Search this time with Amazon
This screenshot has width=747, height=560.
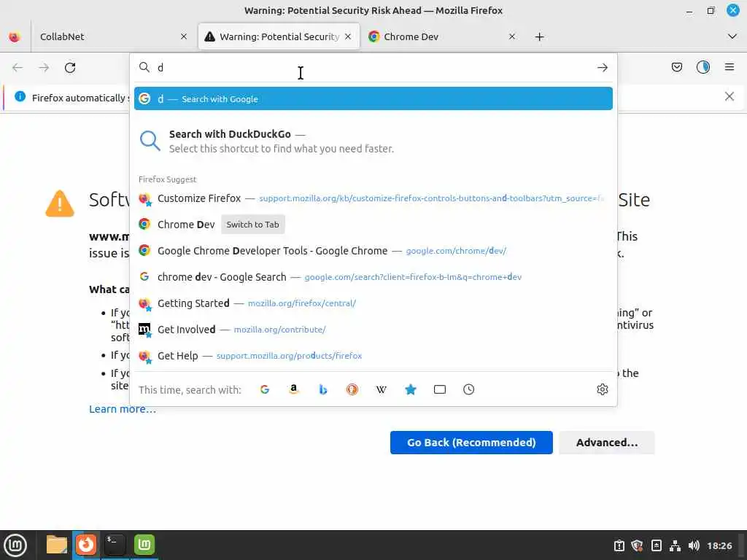pyautogui.click(x=294, y=389)
